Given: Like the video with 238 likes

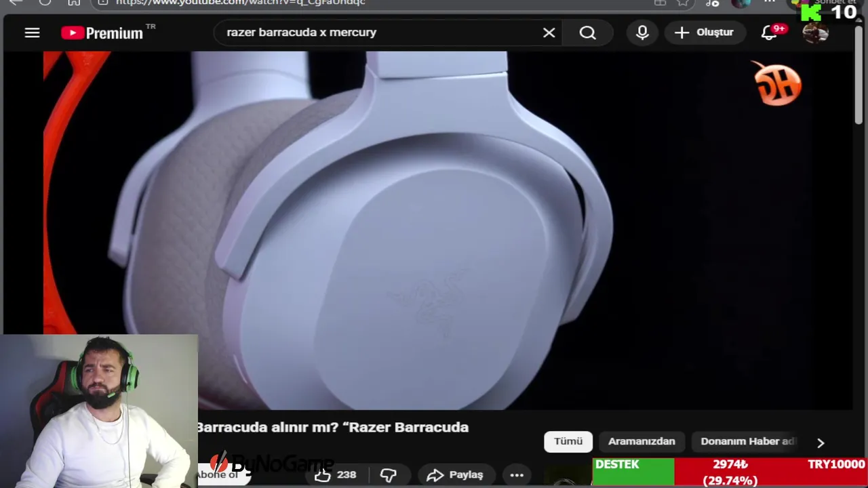Looking at the screenshot, I should (x=335, y=474).
